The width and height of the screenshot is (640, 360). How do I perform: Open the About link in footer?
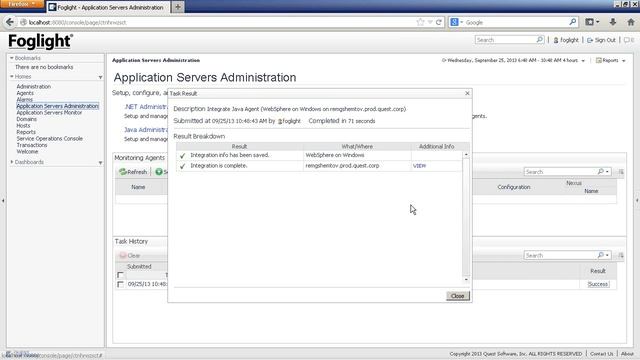click(627, 354)
